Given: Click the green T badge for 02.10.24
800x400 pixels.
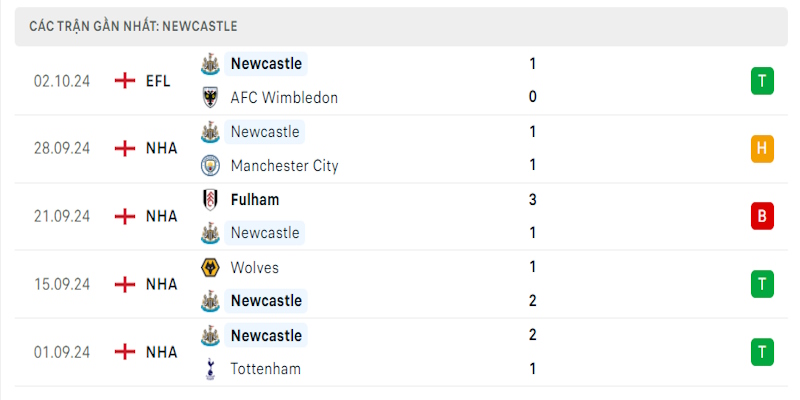Looking at the screenshot, I should (x=762, y=81).
